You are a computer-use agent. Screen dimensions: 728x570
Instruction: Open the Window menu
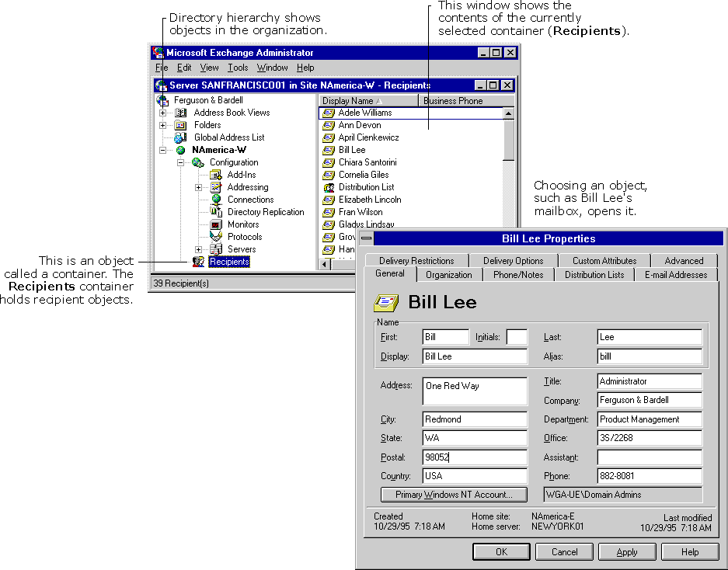[x=272, y=68]
